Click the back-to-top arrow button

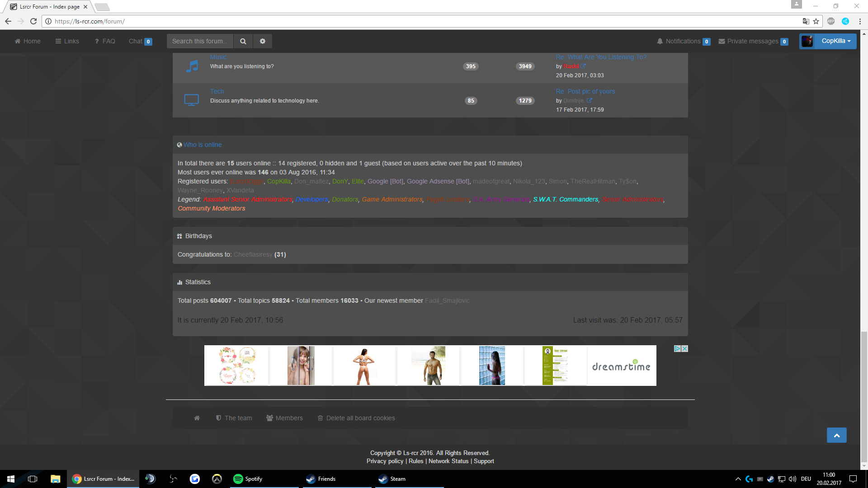837,435
